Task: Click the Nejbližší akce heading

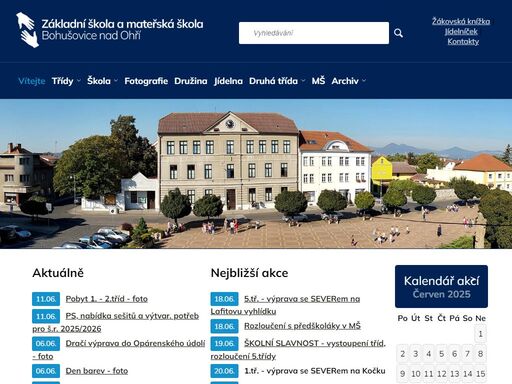Action: tap(249, 273)
